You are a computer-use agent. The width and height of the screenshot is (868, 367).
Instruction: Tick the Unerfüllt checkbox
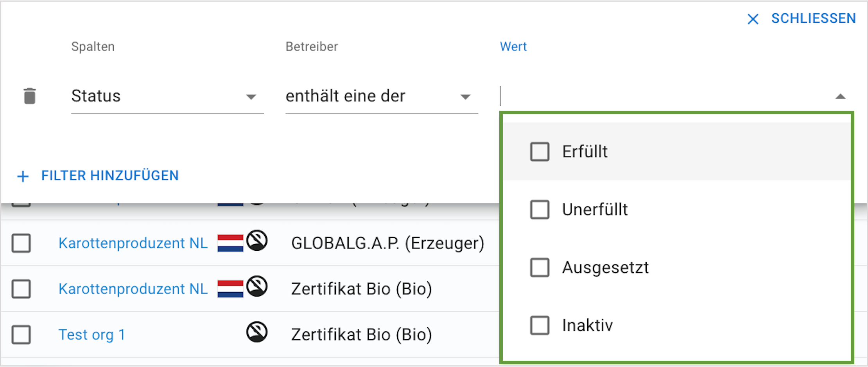(x=540, y=209)
